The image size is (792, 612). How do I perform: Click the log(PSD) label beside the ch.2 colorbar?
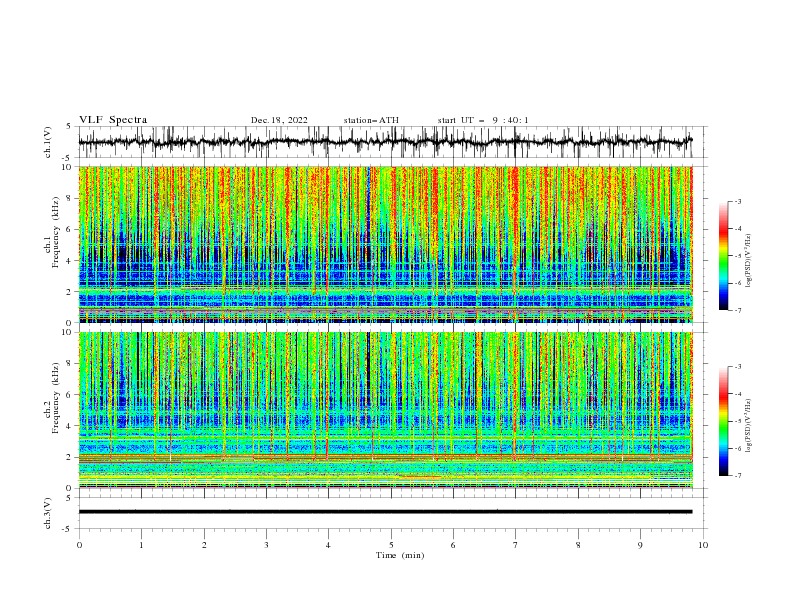click(x=749, y=425)
